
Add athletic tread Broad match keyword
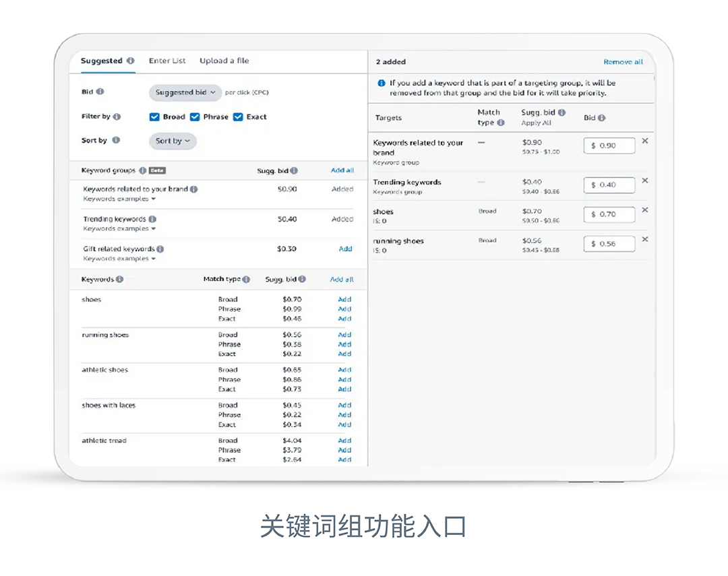(344, 441)
